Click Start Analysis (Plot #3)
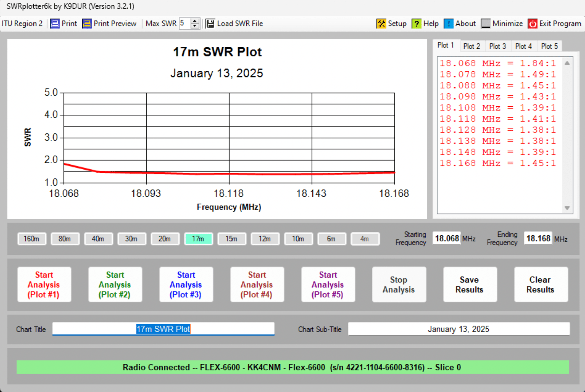The image size is (585, 392). [x=186, y=284]
